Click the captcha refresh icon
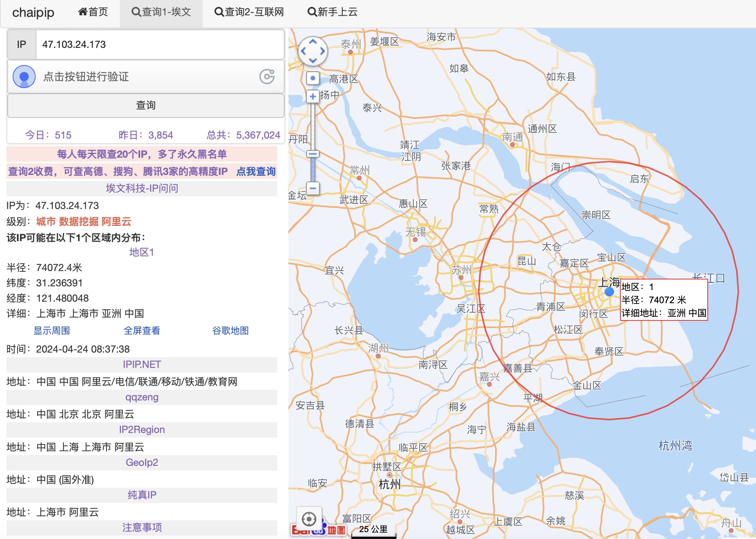Viewport: 756px width, 539px height. pos(267,77)
